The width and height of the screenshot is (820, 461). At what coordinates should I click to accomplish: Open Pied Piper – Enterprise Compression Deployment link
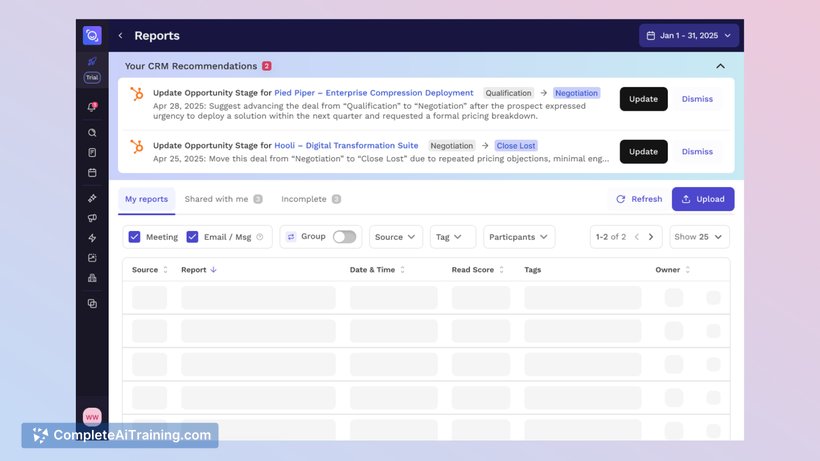373,93
